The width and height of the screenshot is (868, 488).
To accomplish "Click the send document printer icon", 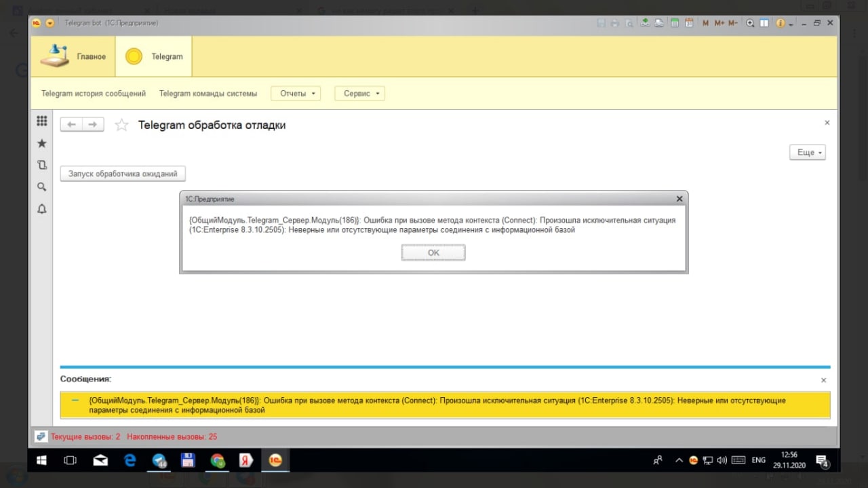I will point(659,23).
